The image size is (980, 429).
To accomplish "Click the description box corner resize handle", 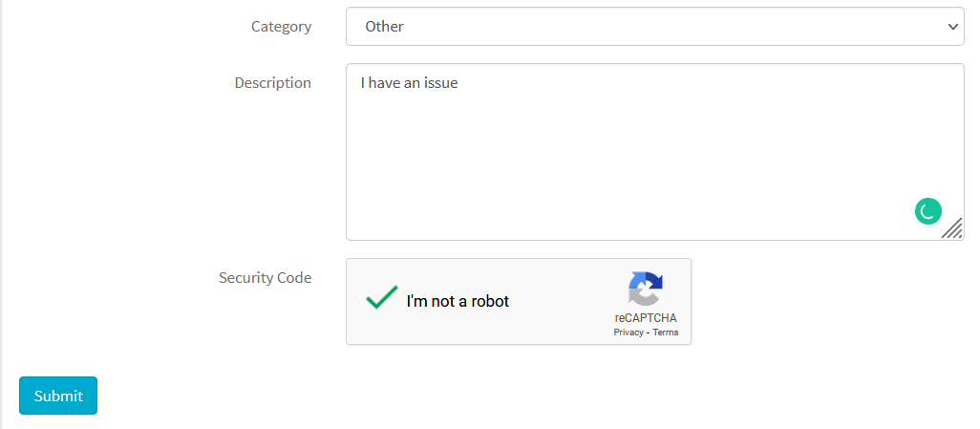I will coord(952,228).
